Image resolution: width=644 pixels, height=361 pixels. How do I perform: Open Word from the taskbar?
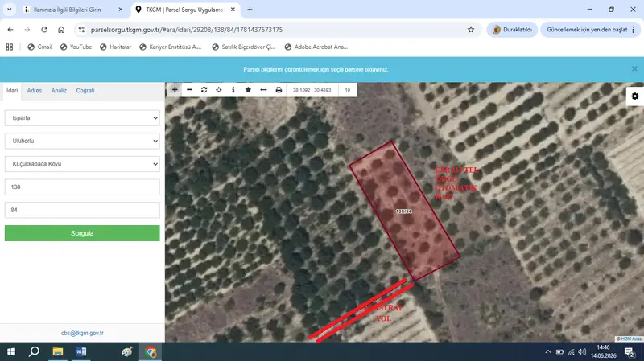(x=81, y=351)
